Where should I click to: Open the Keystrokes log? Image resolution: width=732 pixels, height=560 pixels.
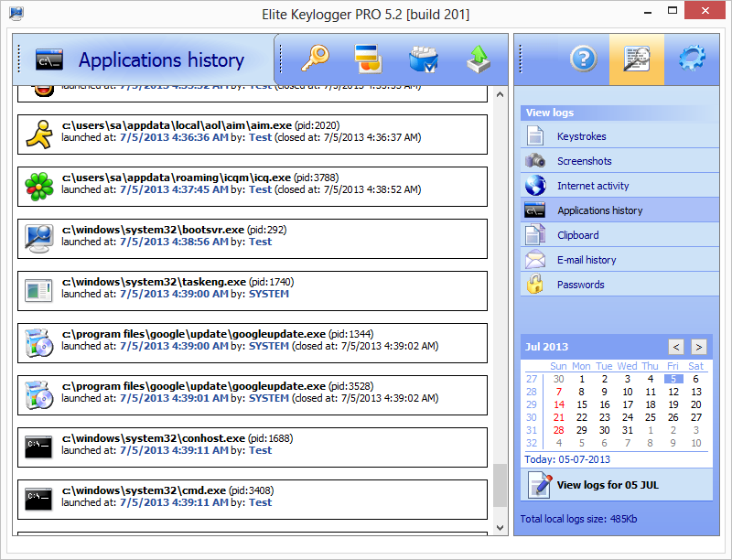(x=581, y=136)
